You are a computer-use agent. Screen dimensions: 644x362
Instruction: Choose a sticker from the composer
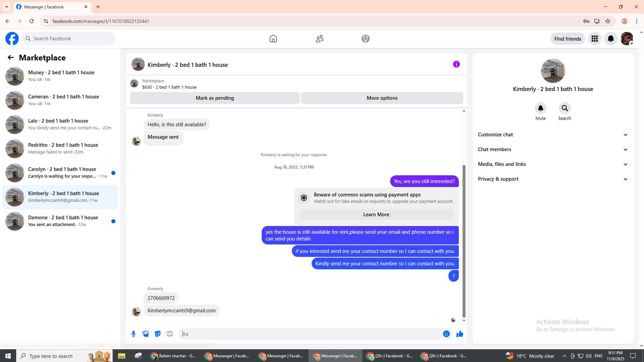[158, 334]
